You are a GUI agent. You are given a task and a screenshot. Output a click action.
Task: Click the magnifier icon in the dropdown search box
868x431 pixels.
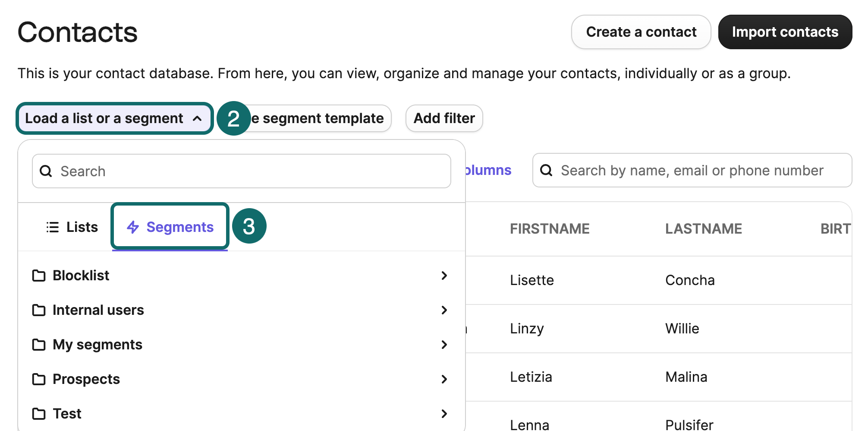pos(46,171)
